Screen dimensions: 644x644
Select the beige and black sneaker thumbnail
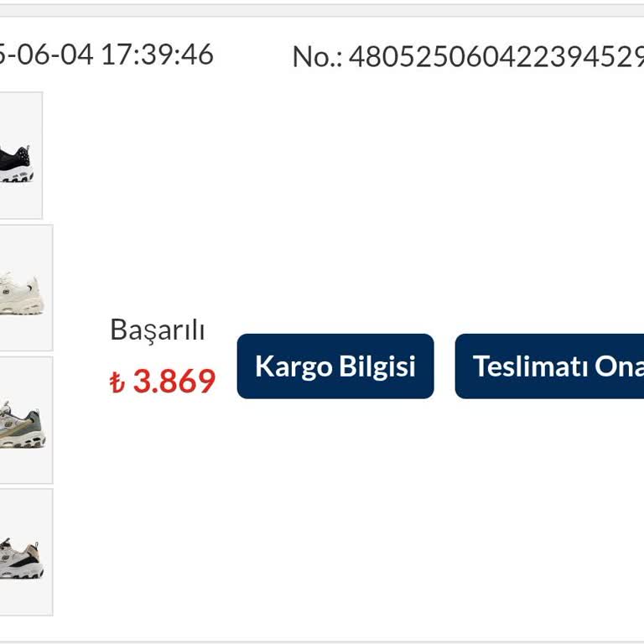click(x=22, y=553)
